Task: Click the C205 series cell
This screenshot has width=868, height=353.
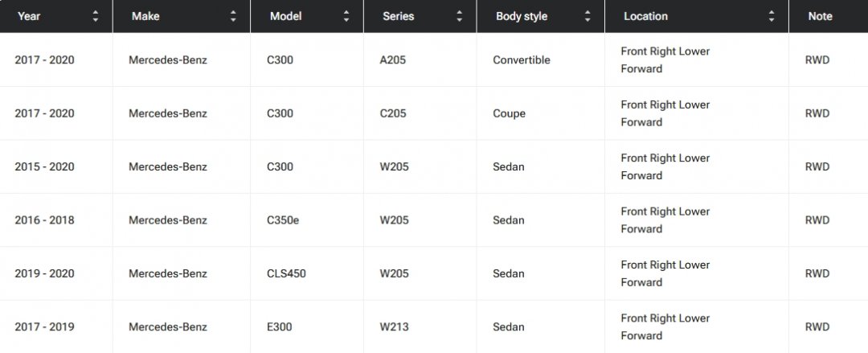Action: 393,113
